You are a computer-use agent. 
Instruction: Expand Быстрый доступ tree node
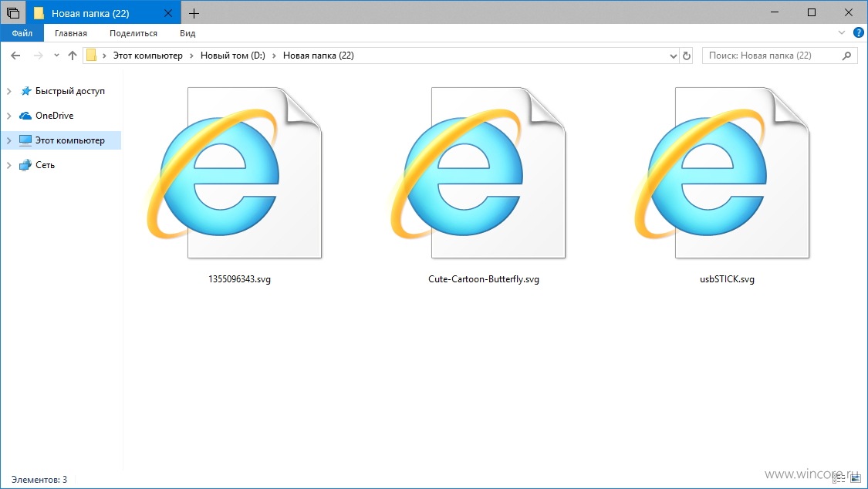point(8,91)
